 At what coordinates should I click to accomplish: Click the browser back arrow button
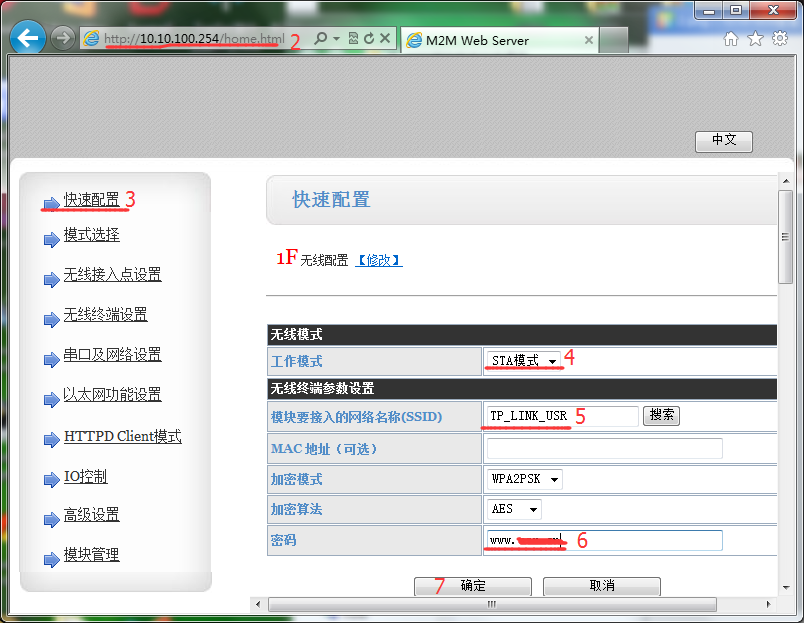click(28, 39)
